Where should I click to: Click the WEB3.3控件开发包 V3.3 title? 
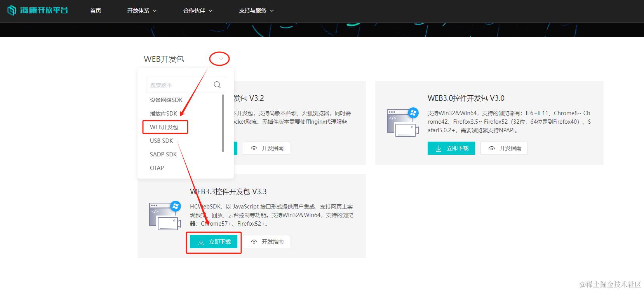228,191
